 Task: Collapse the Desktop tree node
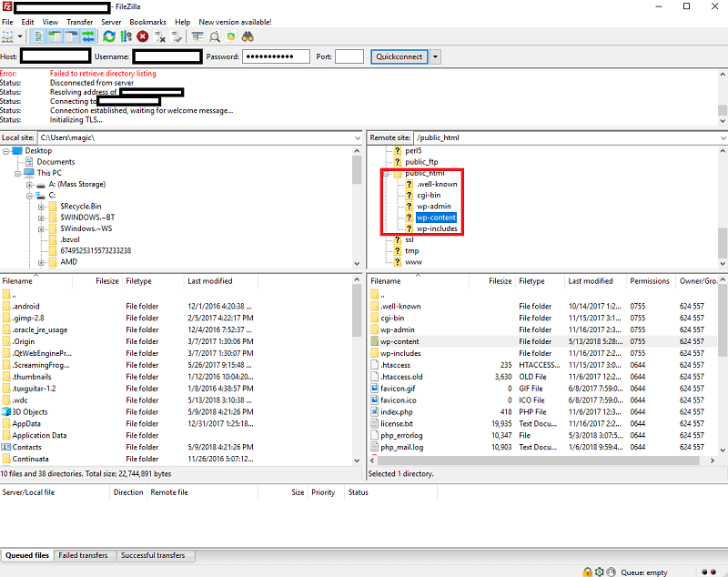(x=6, y=151)
